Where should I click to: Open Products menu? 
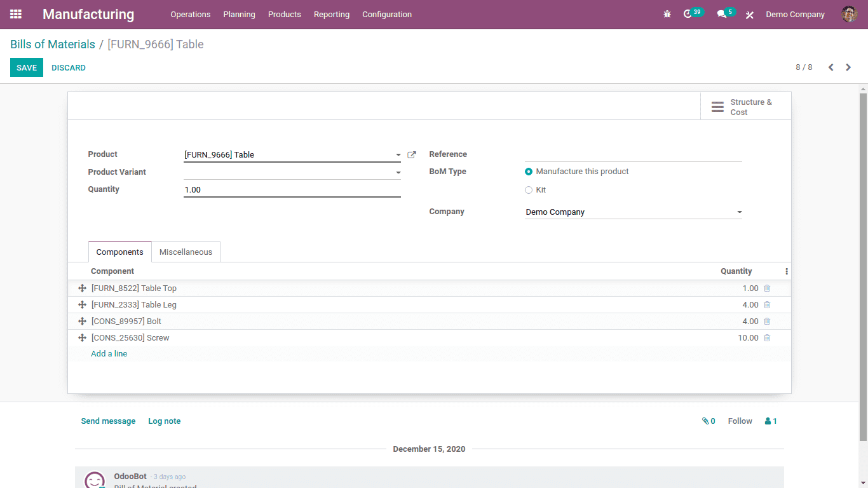tap(285, 15)
